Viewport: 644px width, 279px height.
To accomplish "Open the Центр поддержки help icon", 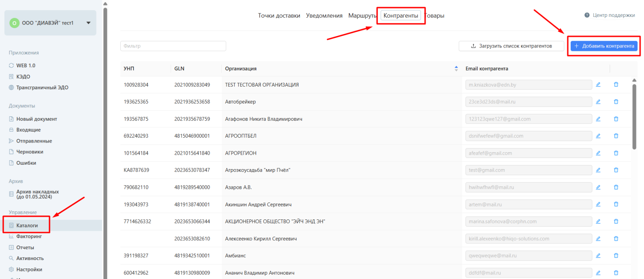I will click(x=587, y=15).
